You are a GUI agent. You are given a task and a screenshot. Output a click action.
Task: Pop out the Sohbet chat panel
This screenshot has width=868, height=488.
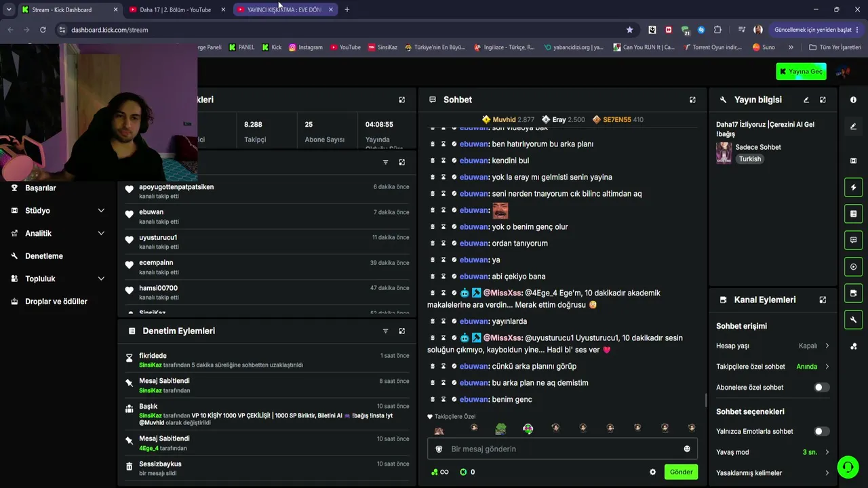[x=692, y=100]
